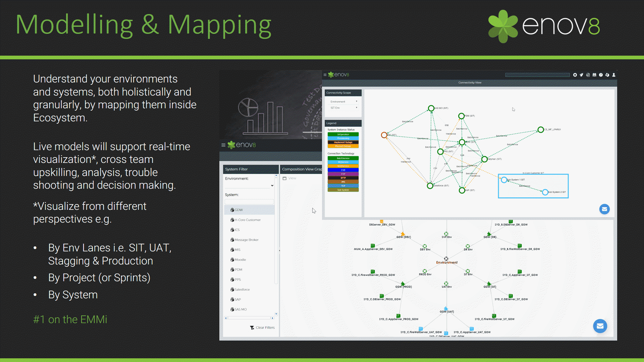The image size is (644, 362).
Task: Toggle the View checkbox in Composition View
Action: [x=284, y=178]
